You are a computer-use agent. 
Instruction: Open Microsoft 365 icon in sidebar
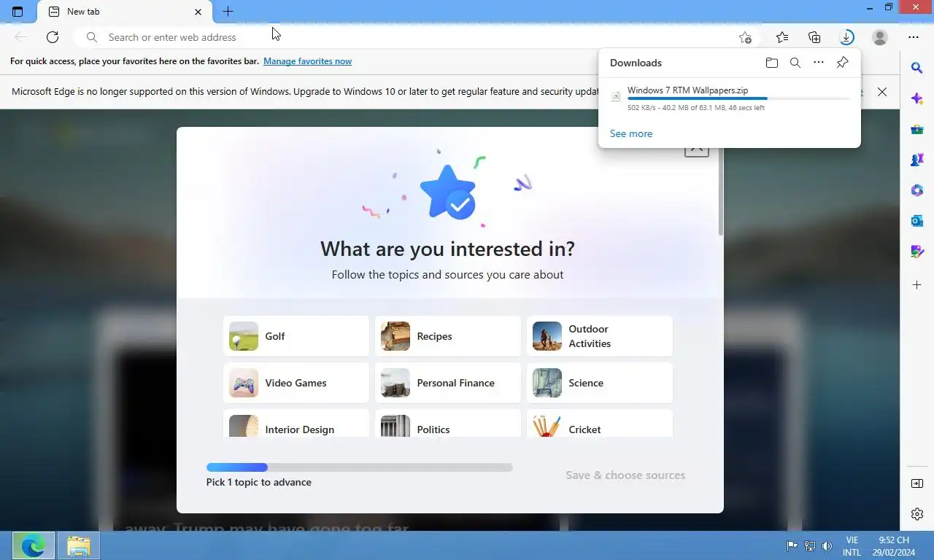[x=917, y=190]
